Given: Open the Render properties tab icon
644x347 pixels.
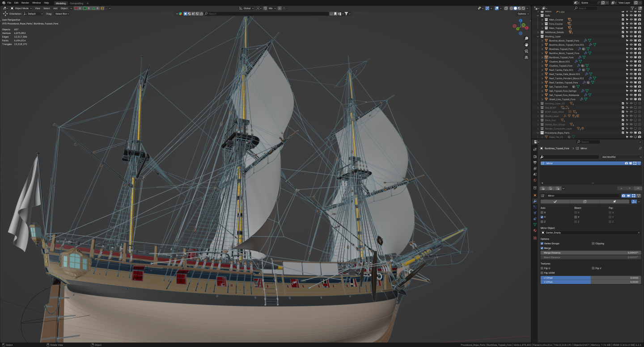Looking at the screenshot, I should [x=535, y=157].
